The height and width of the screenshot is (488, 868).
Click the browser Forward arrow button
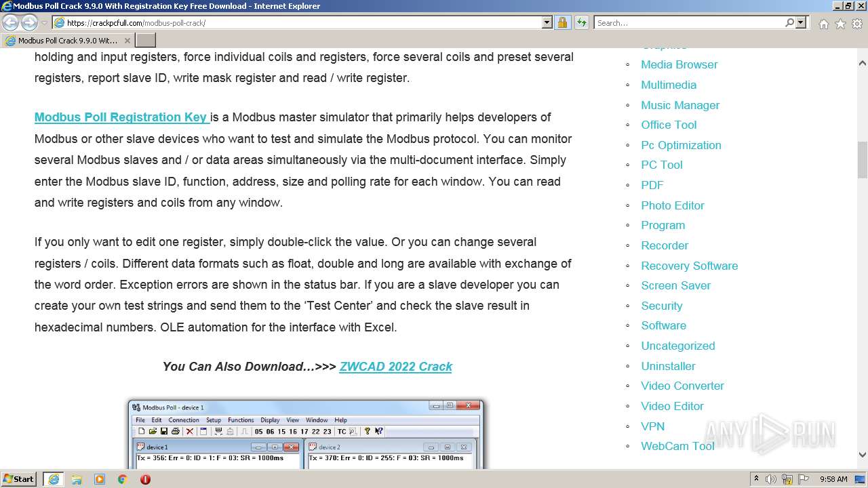(x=29, y=22)
